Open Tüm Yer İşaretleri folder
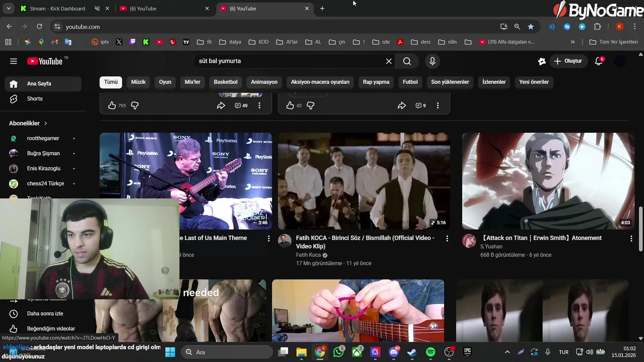Viewport: 644px width, 362px height. coord(613,42)
